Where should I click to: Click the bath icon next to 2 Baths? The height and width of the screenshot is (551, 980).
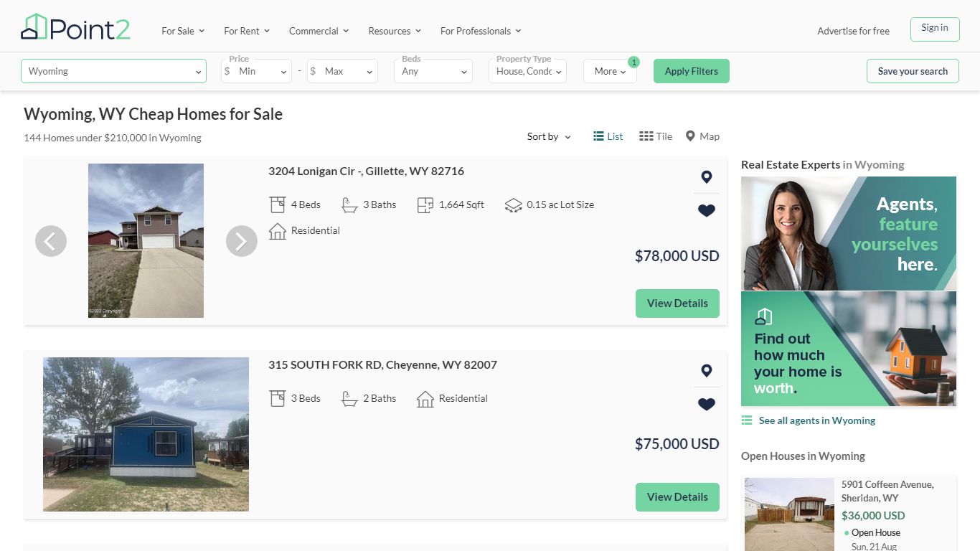coord(349,399)
